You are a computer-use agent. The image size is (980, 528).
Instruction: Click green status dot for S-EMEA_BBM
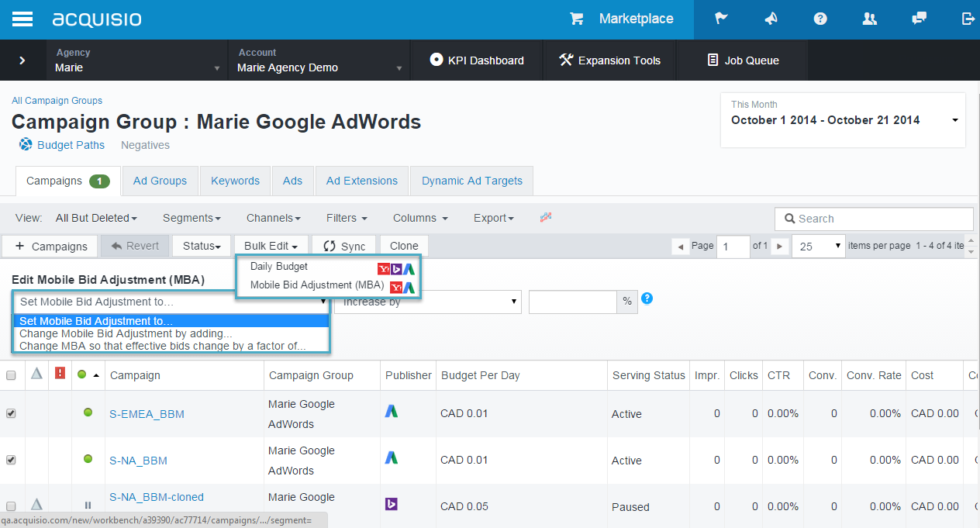(88, 412)
